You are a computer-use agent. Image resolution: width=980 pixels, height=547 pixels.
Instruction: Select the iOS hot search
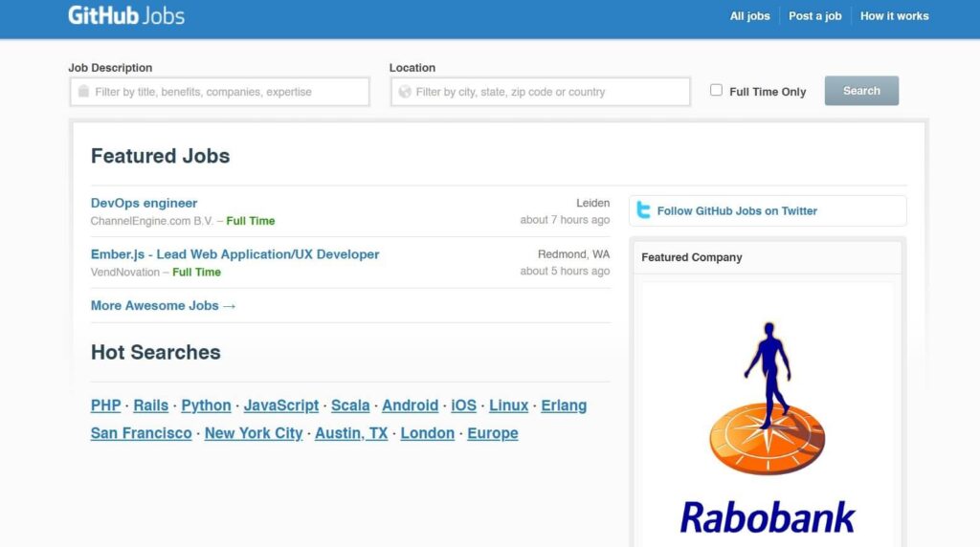coord(464,405)
